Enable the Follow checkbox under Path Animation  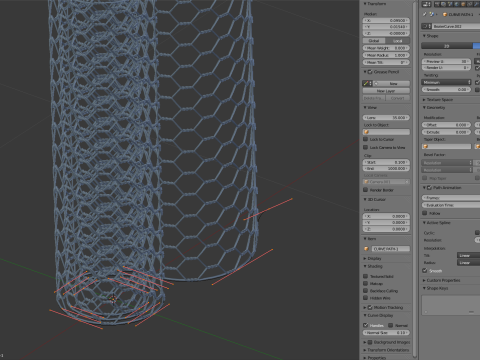(x=425, y=213)
